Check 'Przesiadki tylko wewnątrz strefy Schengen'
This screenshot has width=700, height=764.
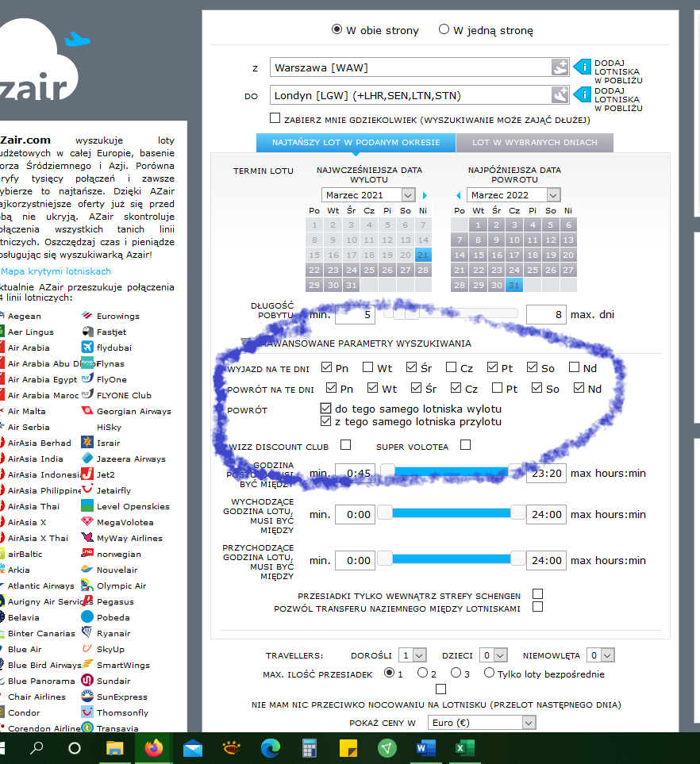[537, 594]
